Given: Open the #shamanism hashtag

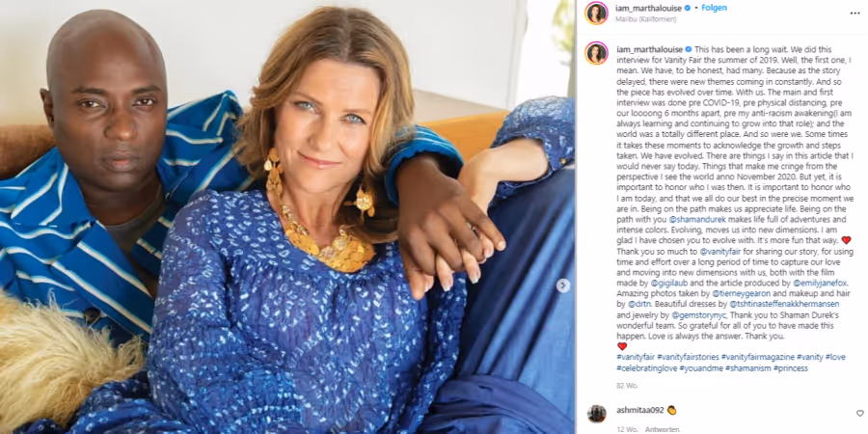Looking at the screenshot, I should pos(748,368).
